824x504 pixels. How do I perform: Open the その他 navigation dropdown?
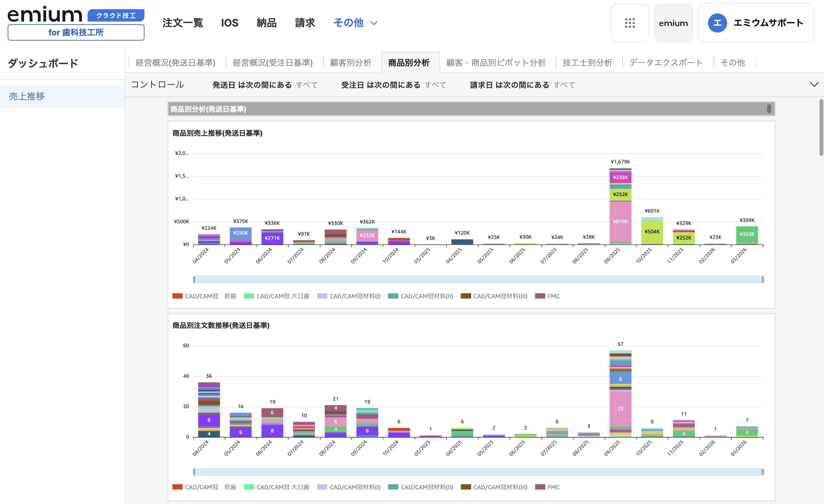point(355,23)
